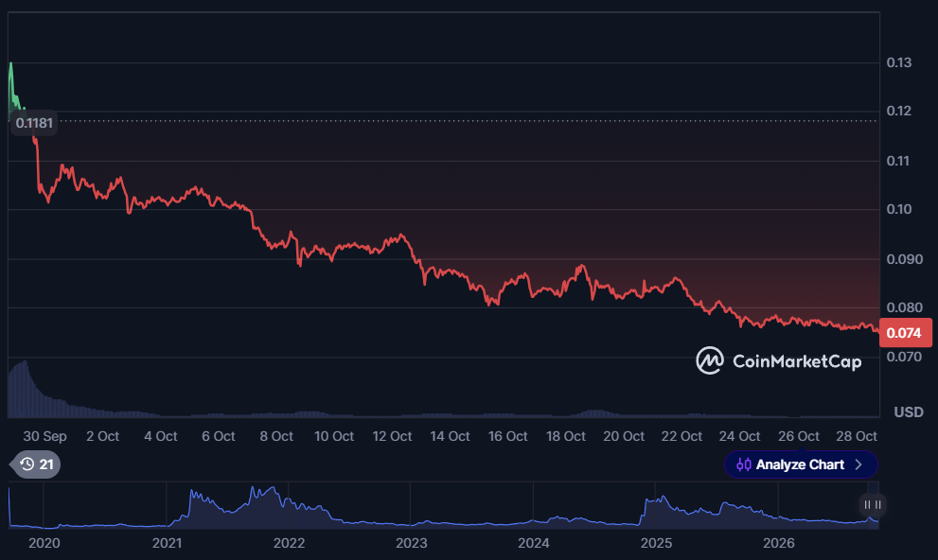938x560 pixels.
Task: Click the 28 Oct date axis label
Action: click(x=856, y=436)
